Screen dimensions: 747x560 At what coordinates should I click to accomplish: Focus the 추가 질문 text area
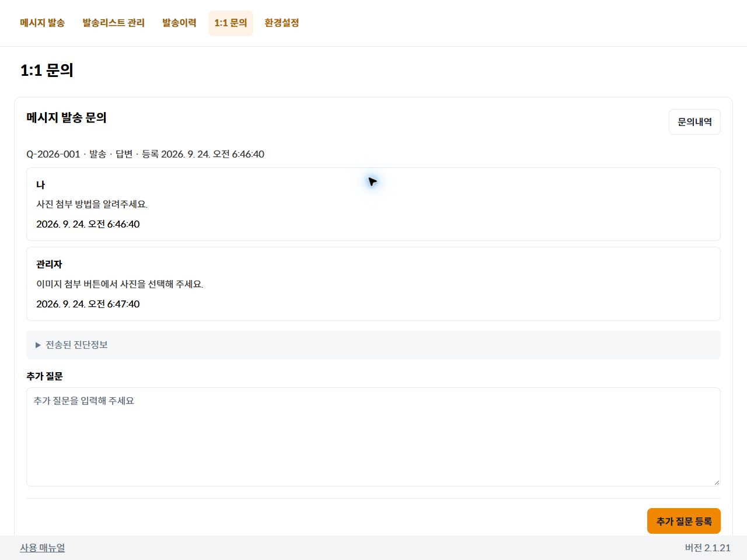point(373,437)
